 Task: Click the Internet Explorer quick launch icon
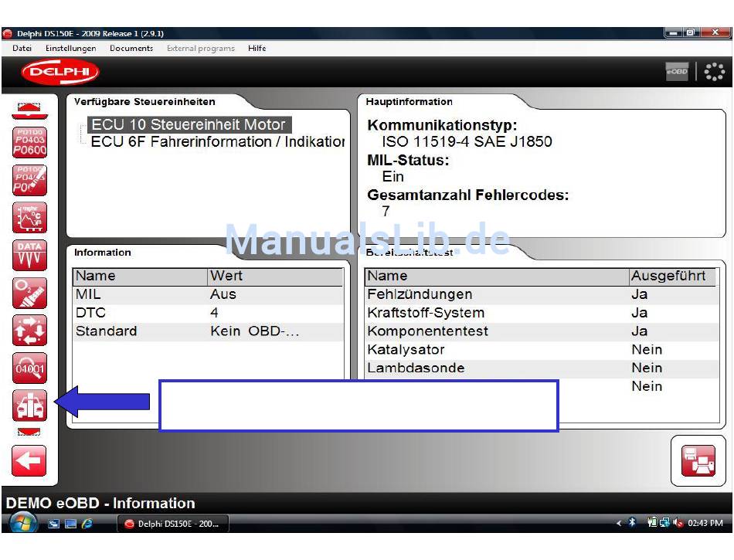87,524
